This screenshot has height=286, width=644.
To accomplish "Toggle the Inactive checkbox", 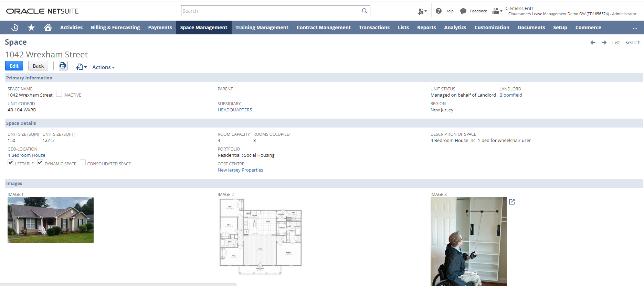I will (x=59, y=94).
